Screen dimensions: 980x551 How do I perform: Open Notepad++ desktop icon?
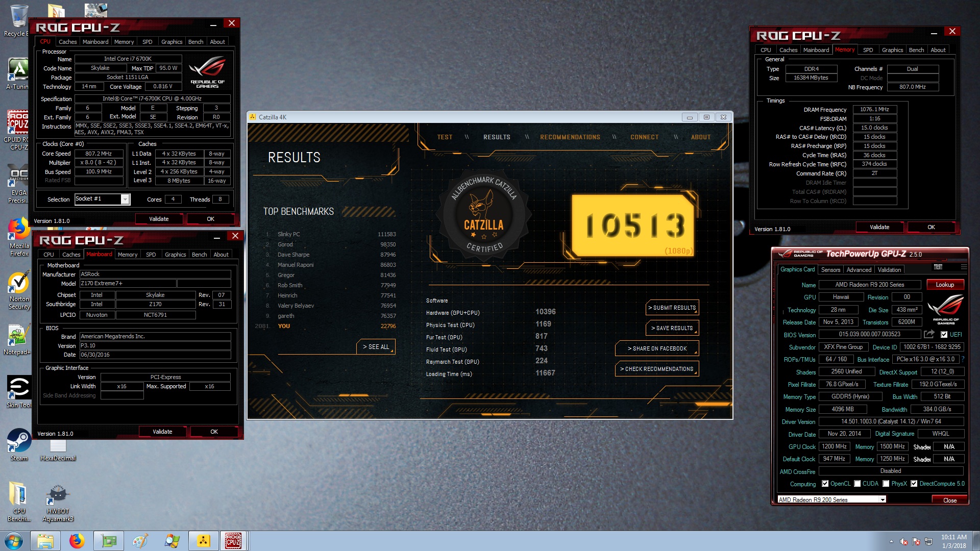coord(18,339)
